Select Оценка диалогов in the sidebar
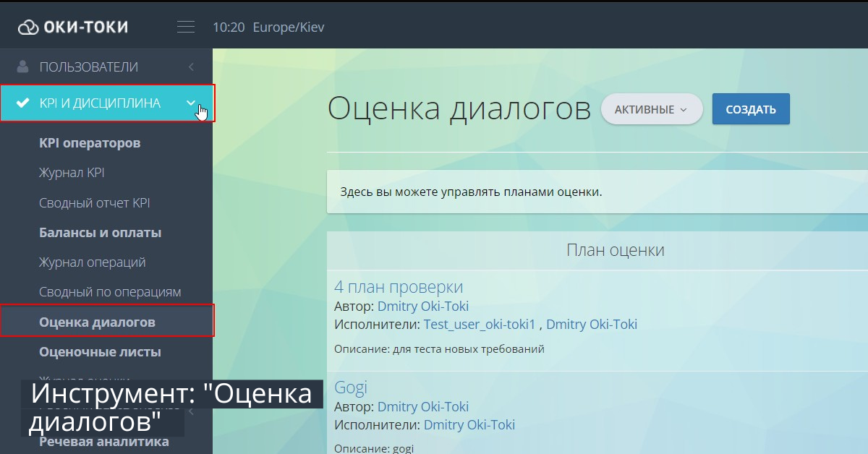 (x=97, y=322)
